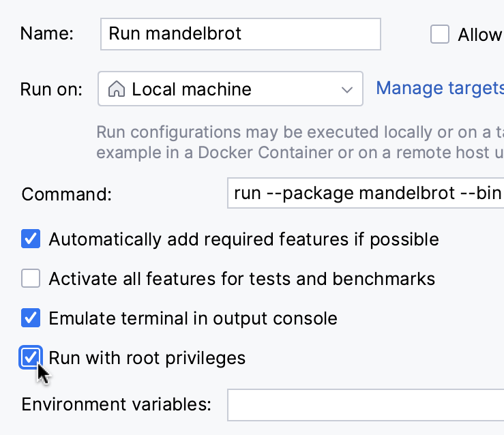The width and height of the screenshot is (504, 435).
Task: Click the 'Command:' label
Action: pos(66,194)
